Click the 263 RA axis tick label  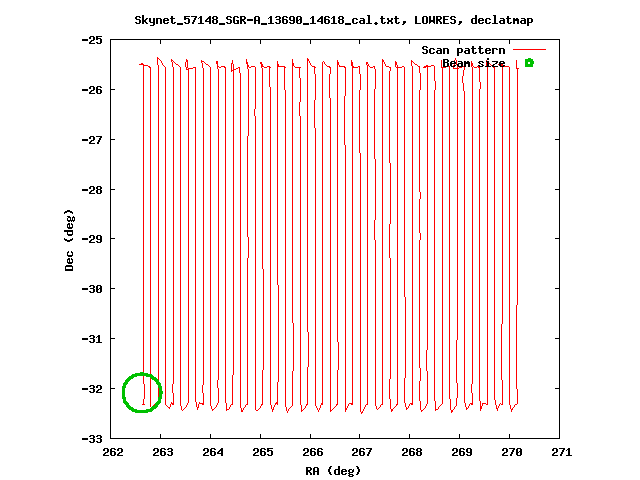tap(163, 452)
